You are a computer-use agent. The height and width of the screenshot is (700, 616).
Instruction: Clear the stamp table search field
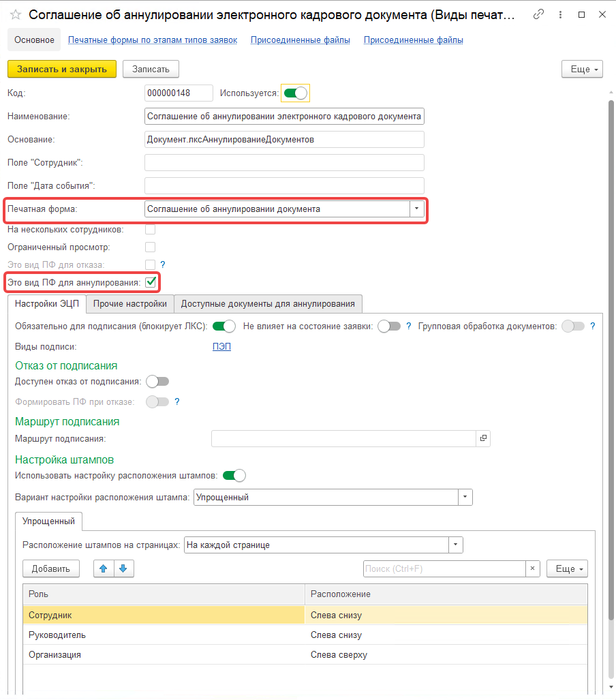(533, 568)
